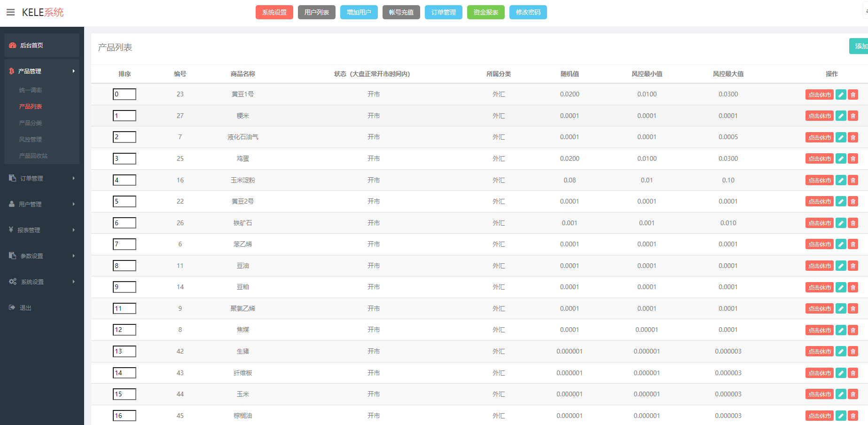
Task: Click the 退出 logout item
Action: tap(25, 308)
